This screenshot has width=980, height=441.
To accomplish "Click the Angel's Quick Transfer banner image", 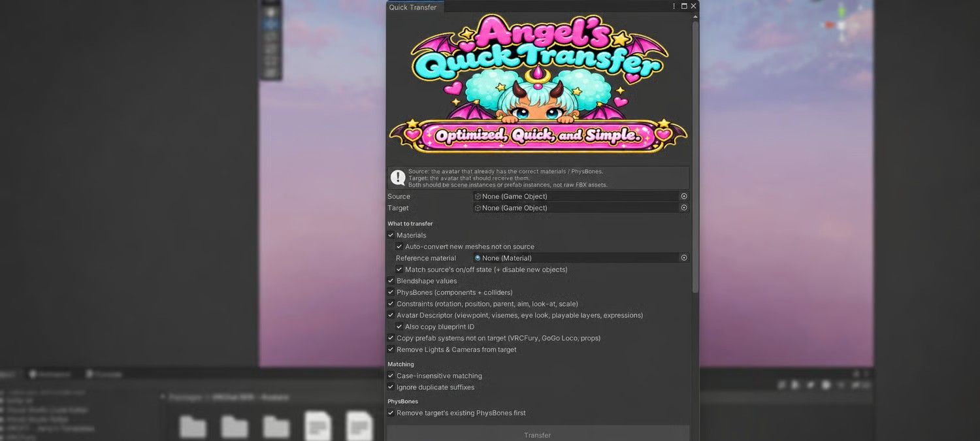I will point(538,84).
